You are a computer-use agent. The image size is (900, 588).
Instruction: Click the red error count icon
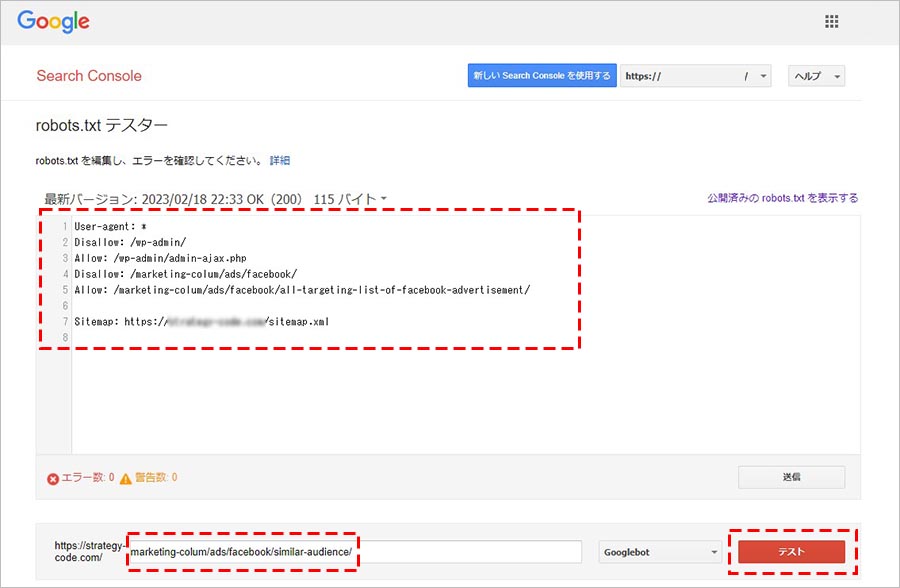tap(52, 478)
